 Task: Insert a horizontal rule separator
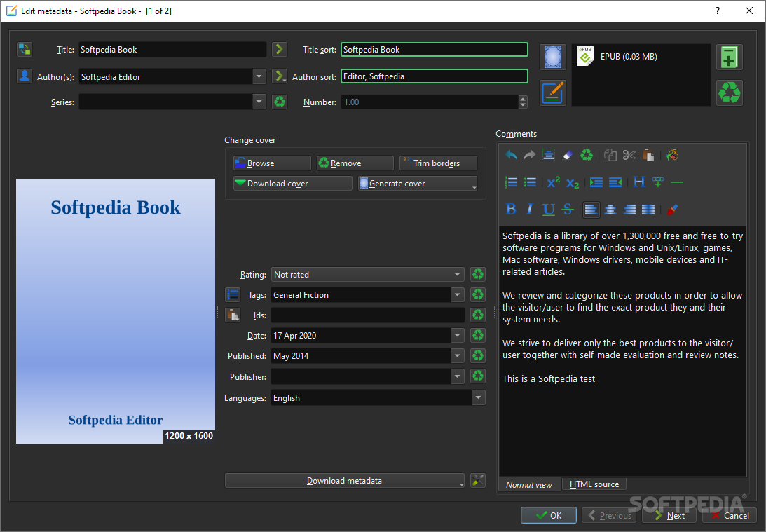click(x=677, y=182)
